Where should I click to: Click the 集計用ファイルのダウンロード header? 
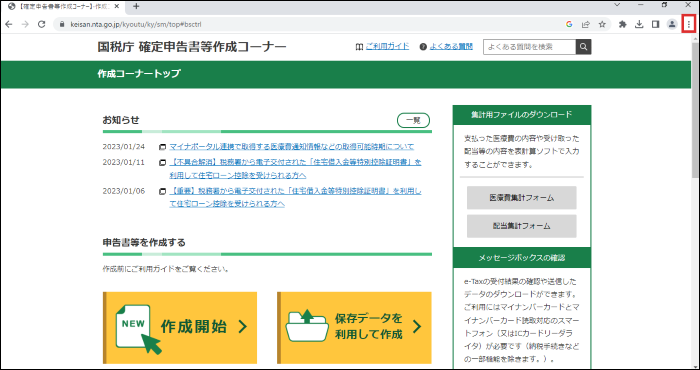[521, 115]
